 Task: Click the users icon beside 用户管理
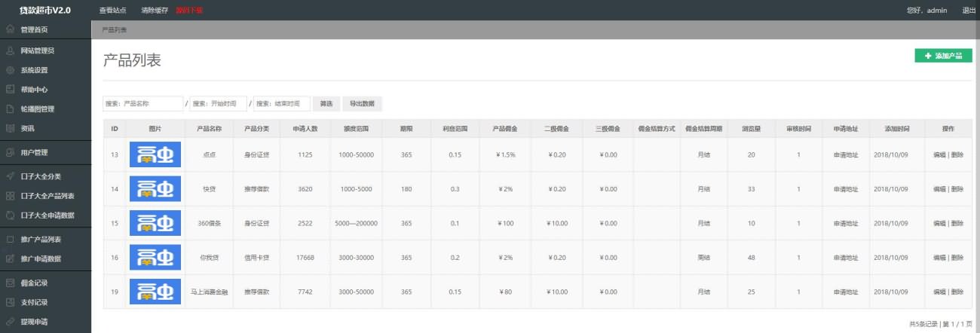pos(10,153)
